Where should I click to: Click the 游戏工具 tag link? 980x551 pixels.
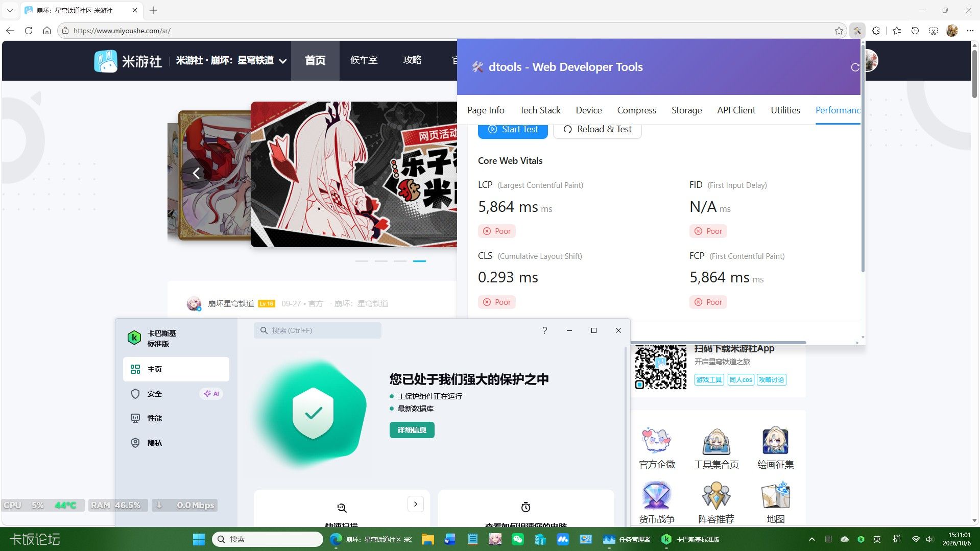709,379
